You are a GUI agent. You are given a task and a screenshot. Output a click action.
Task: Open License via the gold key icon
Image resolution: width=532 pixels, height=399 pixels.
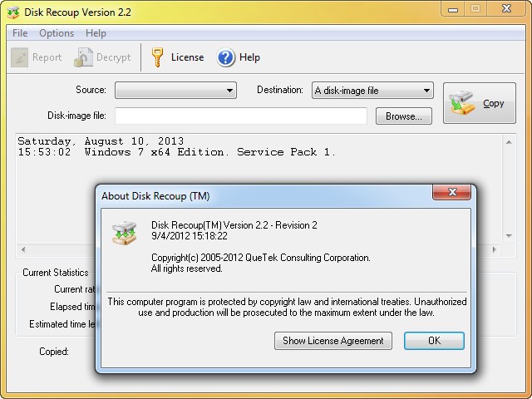(x=157, y=57)
